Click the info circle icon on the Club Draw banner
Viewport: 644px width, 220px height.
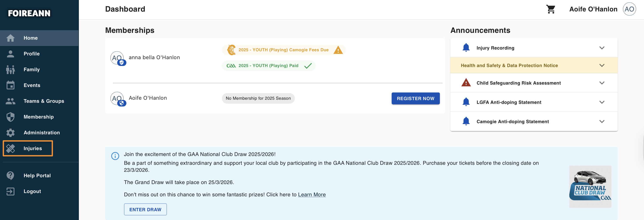click(115, 156)
